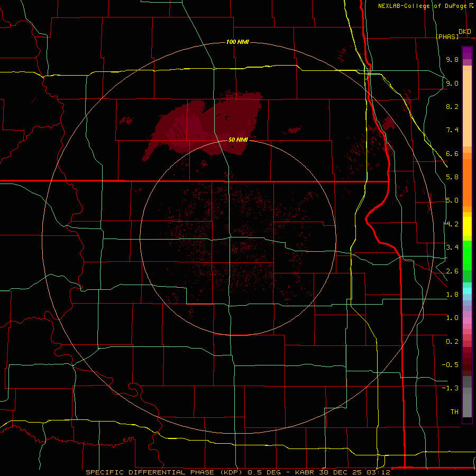Screen dimensions: 476x476
Task: Pick the purple band atop the color scale
Action: coord(467,53)
